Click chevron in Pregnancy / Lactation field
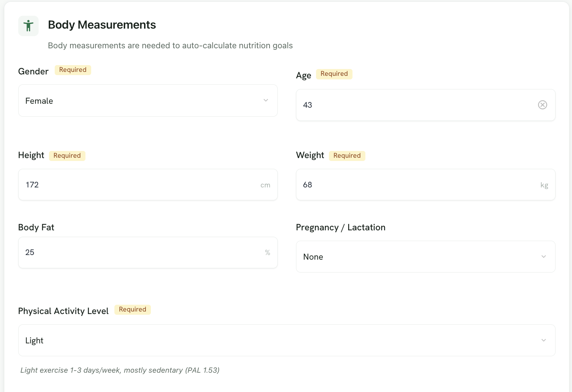The height and width of the screenshot is (392, 572). [543, 256]
